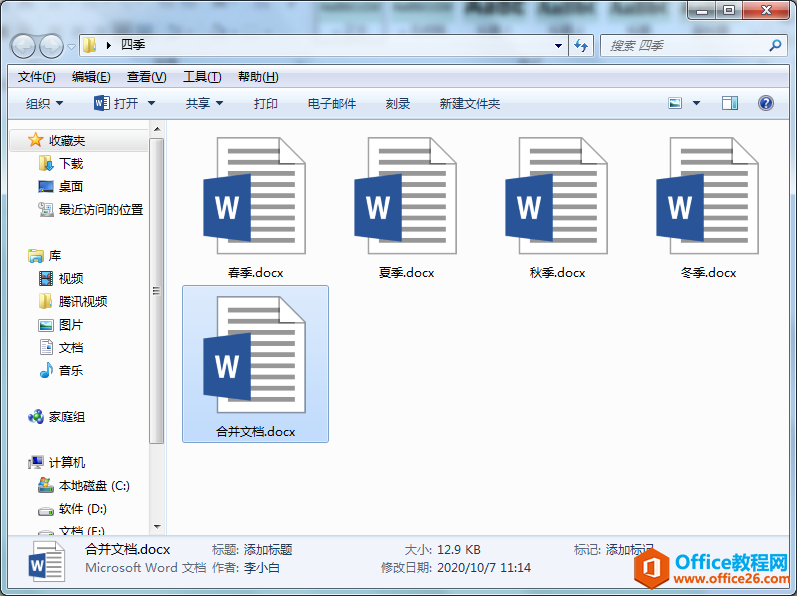Viewport: 797px width, 596px height.
Task: Click the 本地磁盘 (C:) drive icon
Action: pyautogui.click(x=46, y=485)
